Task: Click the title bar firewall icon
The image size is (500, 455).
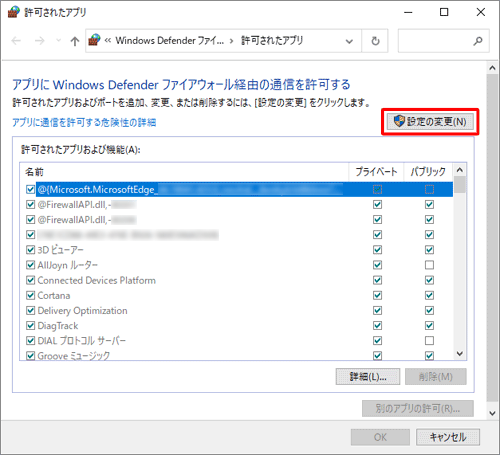Action: coord(14,12)
